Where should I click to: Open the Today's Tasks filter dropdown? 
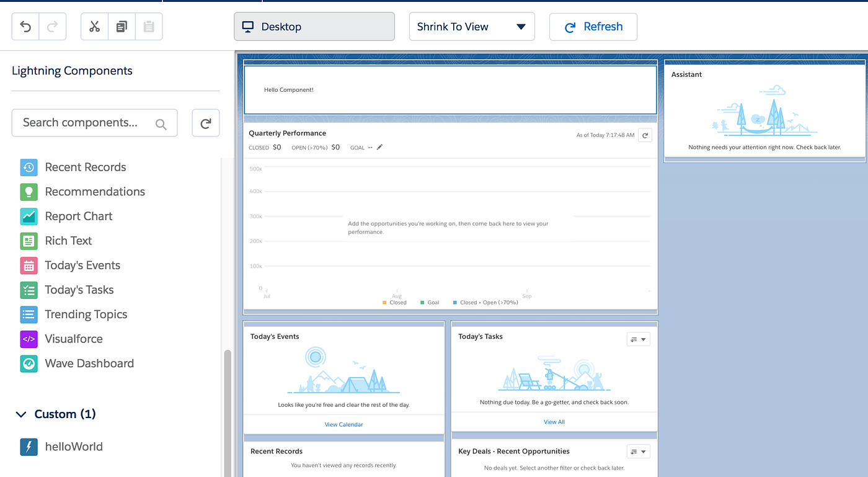pyautogui.click(x=638, y=339)
